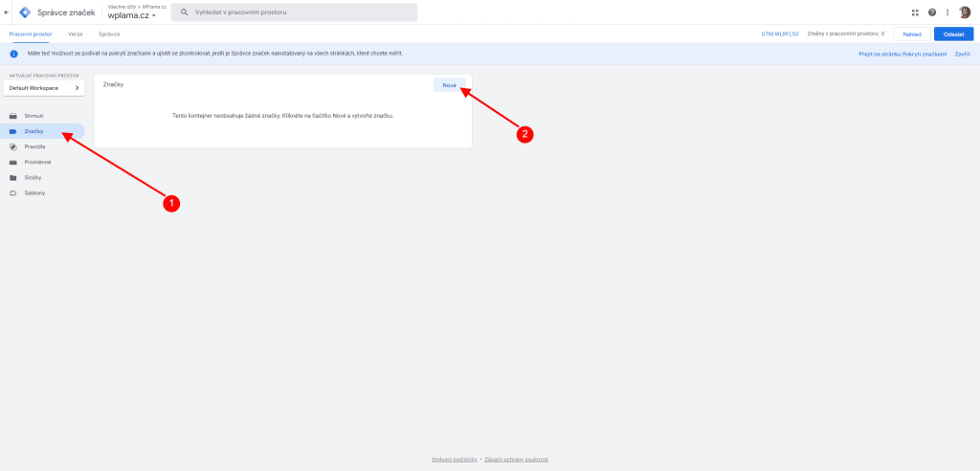This screenshot has height=471, width=980.
Task: Click the Šablony template icon
Action: (x=13, y=193)
